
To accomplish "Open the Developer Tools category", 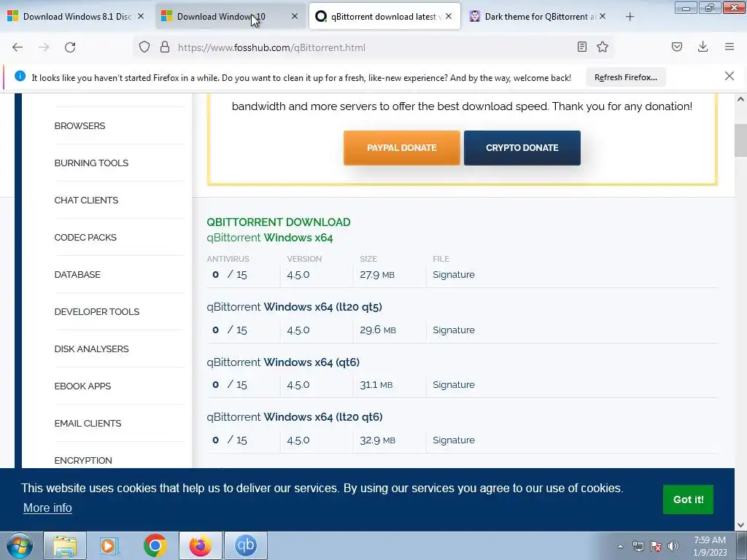I will coord(97,312).
